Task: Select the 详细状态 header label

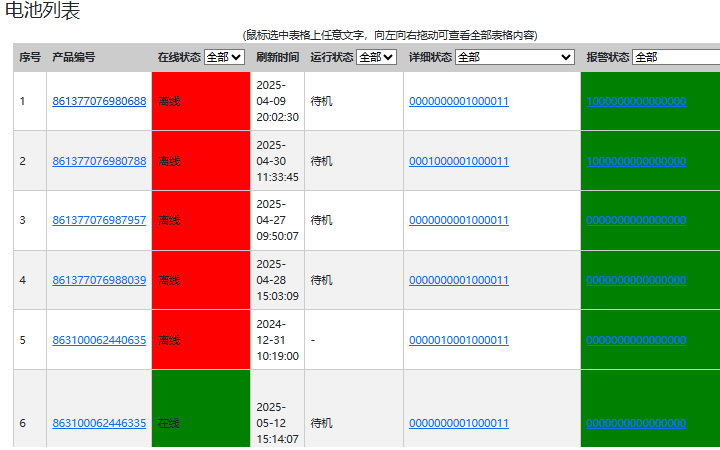Action: click(430, 57)
